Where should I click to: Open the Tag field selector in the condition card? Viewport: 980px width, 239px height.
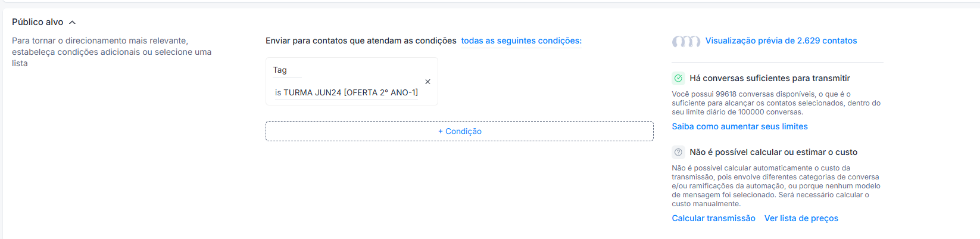pos(287,70)
